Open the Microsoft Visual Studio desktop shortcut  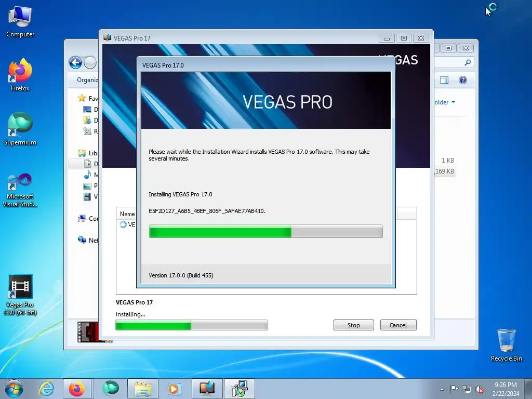click(x=20, y=190)
